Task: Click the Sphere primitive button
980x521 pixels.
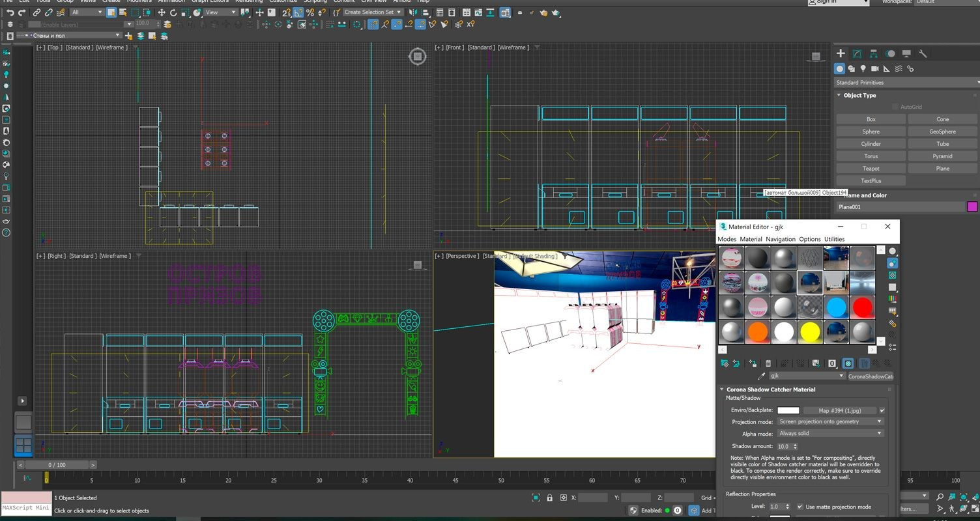Action: tap(871, 132)
